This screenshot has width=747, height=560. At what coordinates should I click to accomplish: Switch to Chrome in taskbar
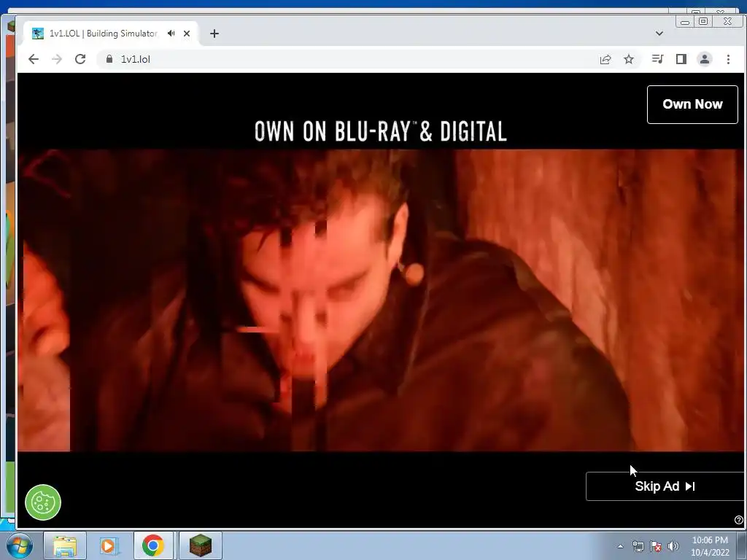click(153, 545)
